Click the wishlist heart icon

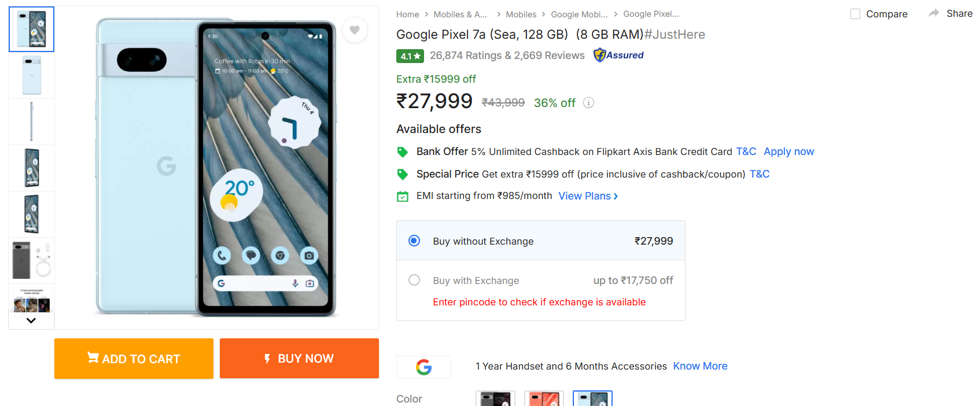(355, 30)
